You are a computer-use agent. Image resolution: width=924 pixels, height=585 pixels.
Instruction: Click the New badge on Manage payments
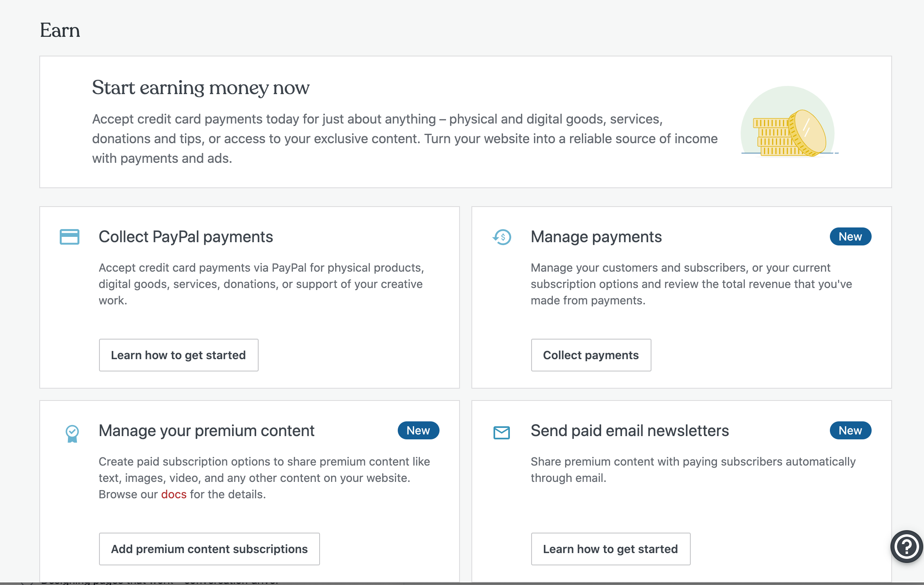tap(850, 236)
